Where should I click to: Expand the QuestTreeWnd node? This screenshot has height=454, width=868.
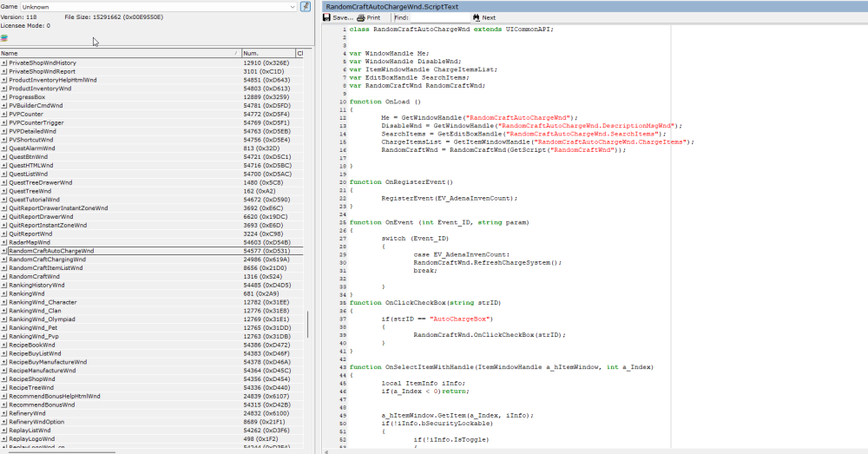point(4,191)
